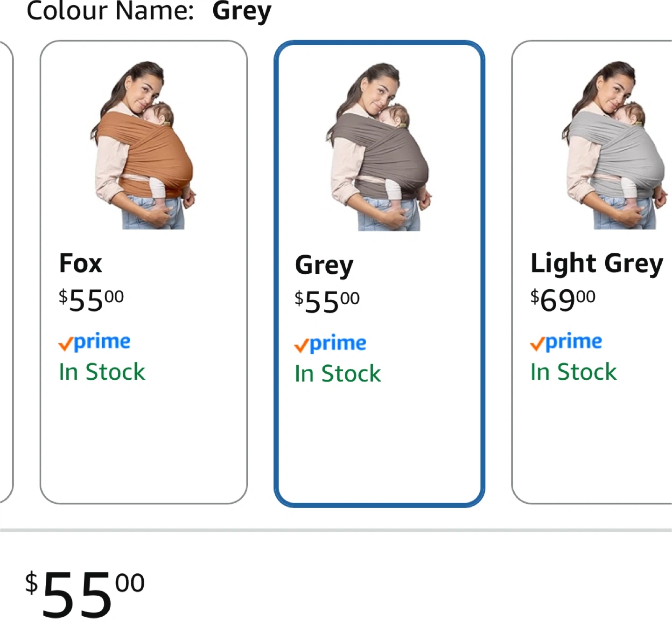Tap In Stock text under Light Grey
672x640 pixels.
pyautogui.click(x=574, y=372)
